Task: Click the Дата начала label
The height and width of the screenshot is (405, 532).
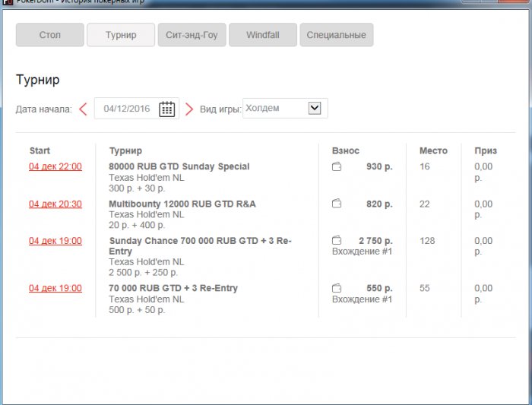Action: tap(44, 109)
